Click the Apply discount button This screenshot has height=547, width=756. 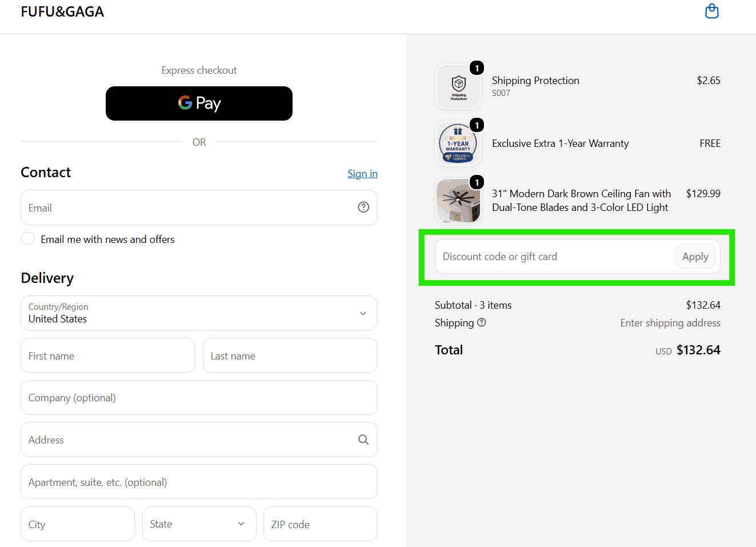point(695,257)
